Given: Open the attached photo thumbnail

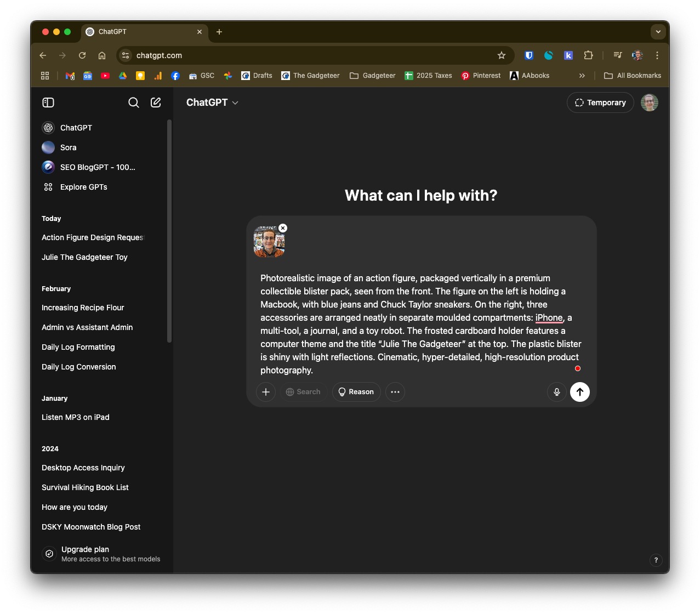Looking at the screenshot, I should coord(269,242).
